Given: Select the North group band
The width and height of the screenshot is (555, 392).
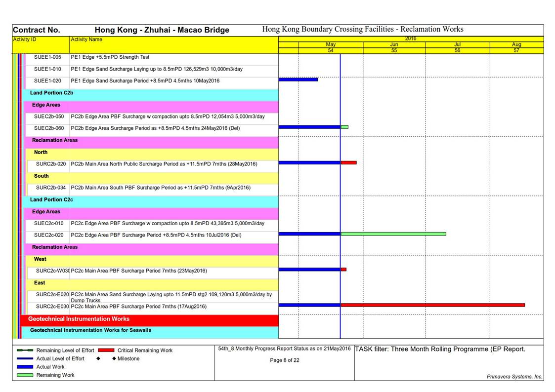Looking at the screenshot, I should coord(153,154).
